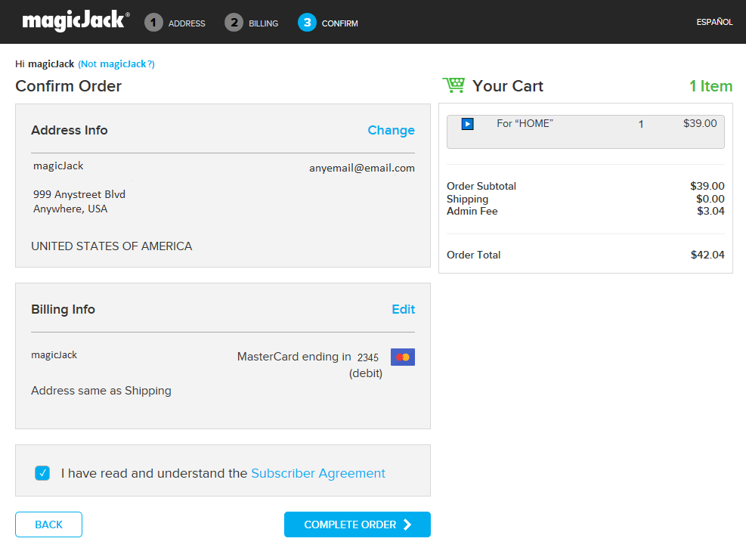Click the Not magicJack? link
The width and height of the screenshot is (746, 560).
pos(116,64)
